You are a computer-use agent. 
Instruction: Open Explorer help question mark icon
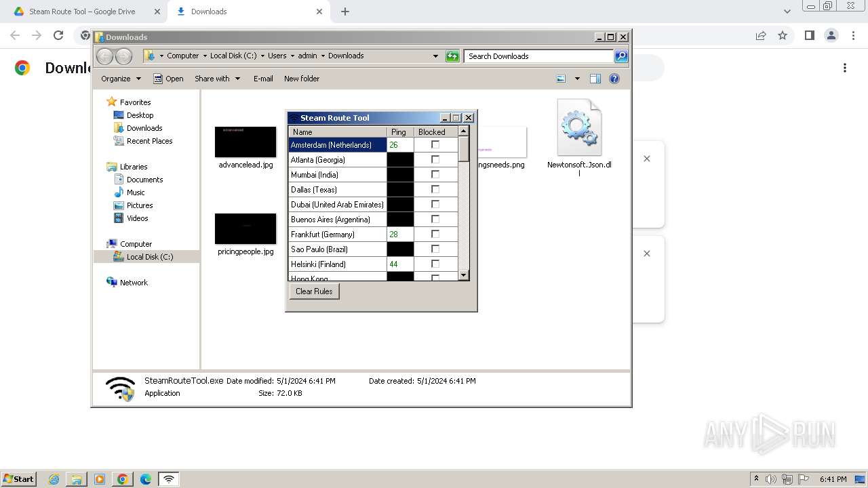(x=614, y=79)
